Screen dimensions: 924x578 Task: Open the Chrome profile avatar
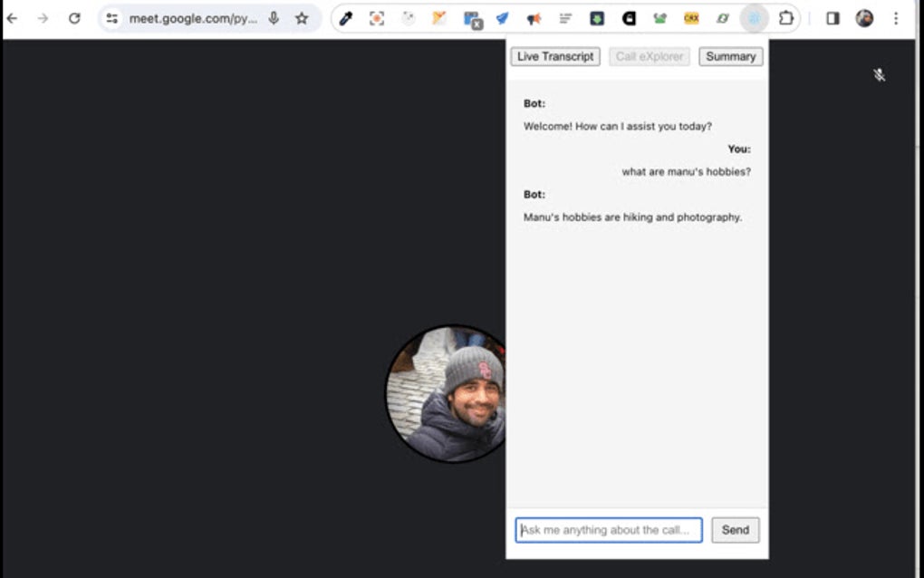pos(864,18)
